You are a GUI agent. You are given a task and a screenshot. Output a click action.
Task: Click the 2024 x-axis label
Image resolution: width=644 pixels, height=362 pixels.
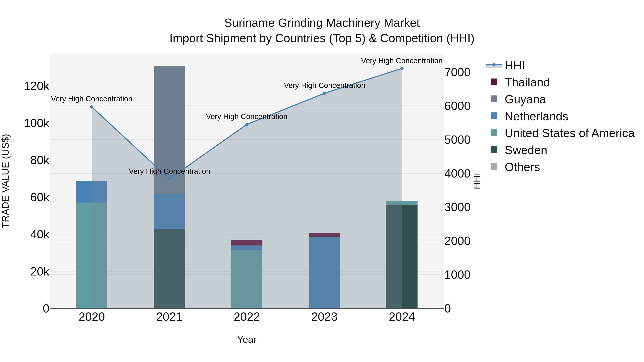tap(402, 317)
